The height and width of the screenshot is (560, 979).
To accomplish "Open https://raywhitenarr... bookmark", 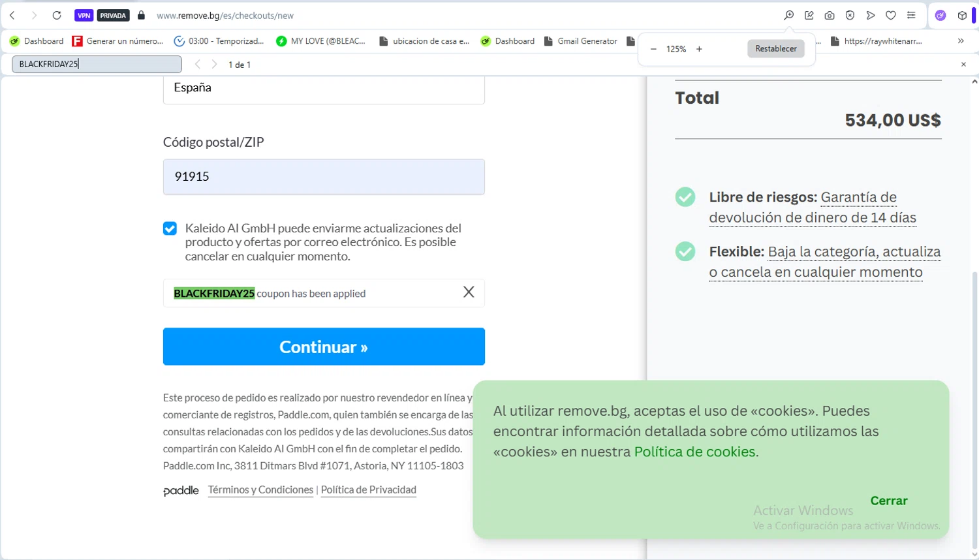I will tap(877, 41).
